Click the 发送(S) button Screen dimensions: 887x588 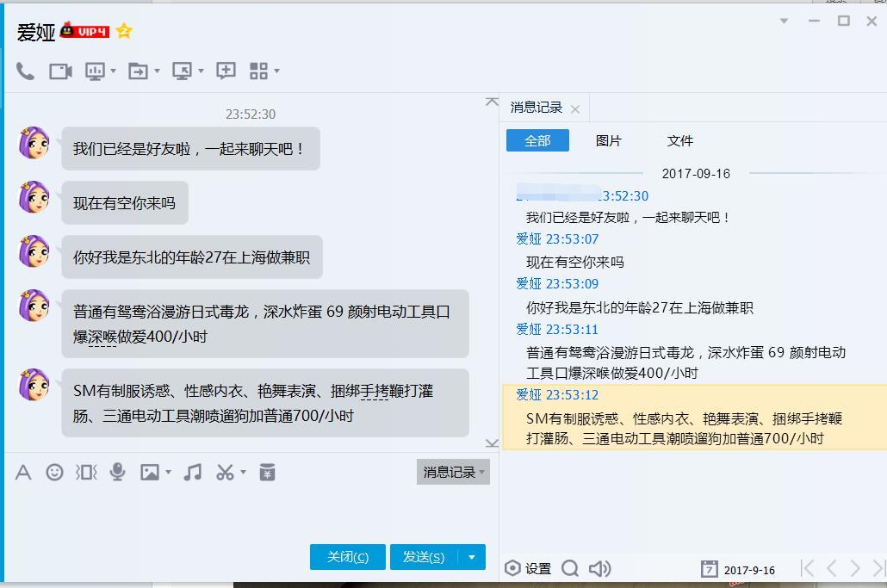click(x=424, y=557)
